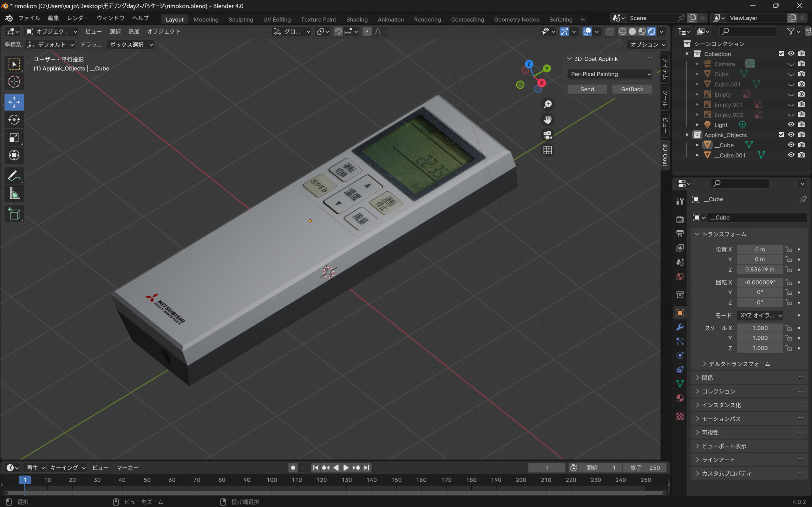Open the Per-Pixel Painting dropdown
Viewport: 812px width, 507px height.
pyautogui.click(x=609, y=74)
